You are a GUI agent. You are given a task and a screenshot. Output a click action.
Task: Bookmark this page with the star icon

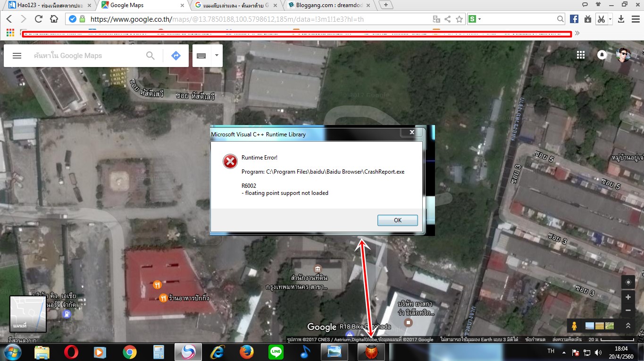[x=459, y=19]
